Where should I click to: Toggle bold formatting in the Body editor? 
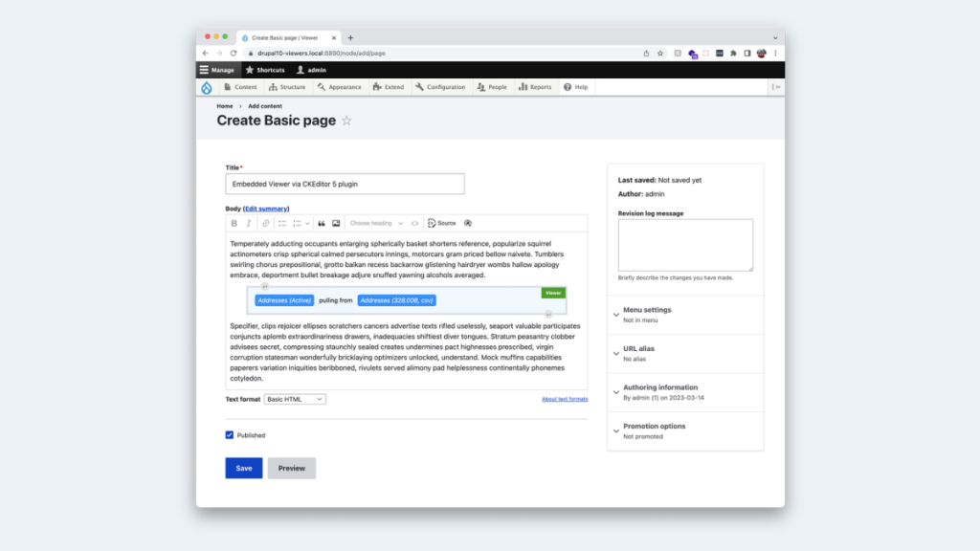(234, 223)
